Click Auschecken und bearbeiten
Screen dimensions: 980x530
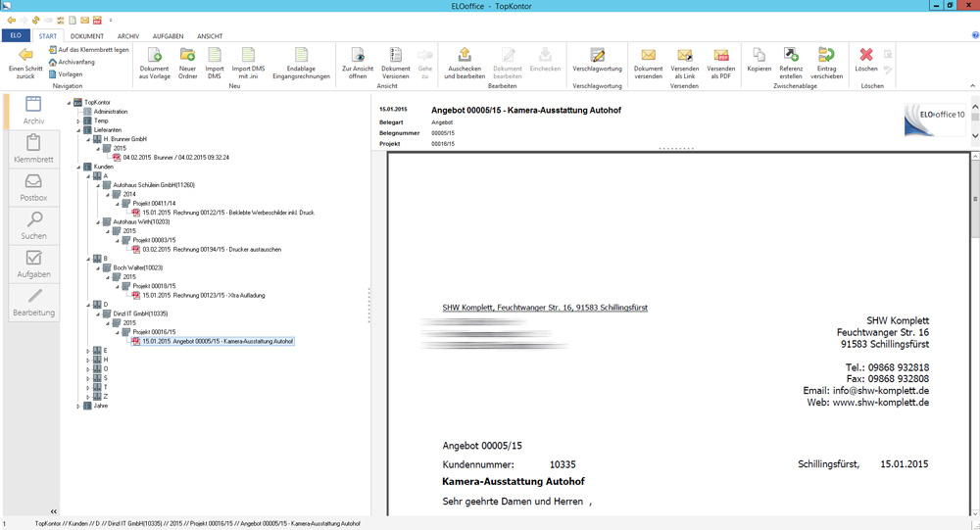click(465, 63)
